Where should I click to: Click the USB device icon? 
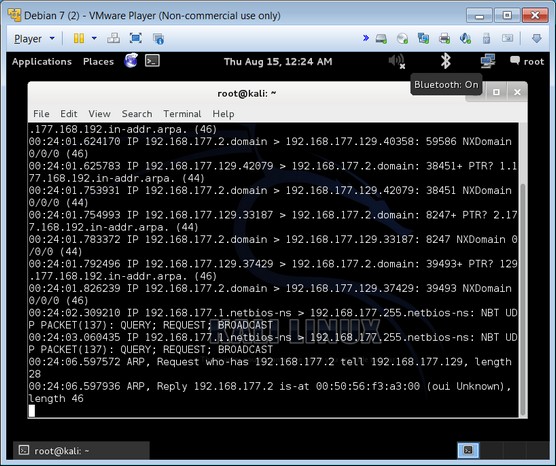point(486,38)
